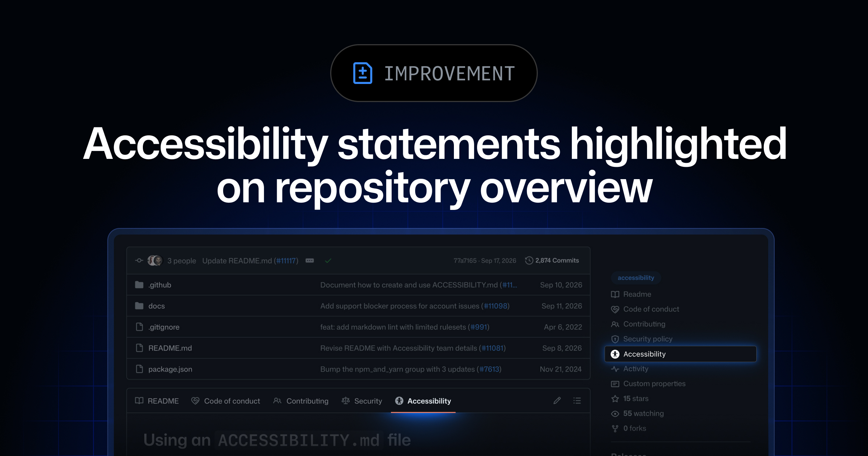Open Security policy in the sidebar
Viewport: 868px width, 456px height.
point(648,339)
